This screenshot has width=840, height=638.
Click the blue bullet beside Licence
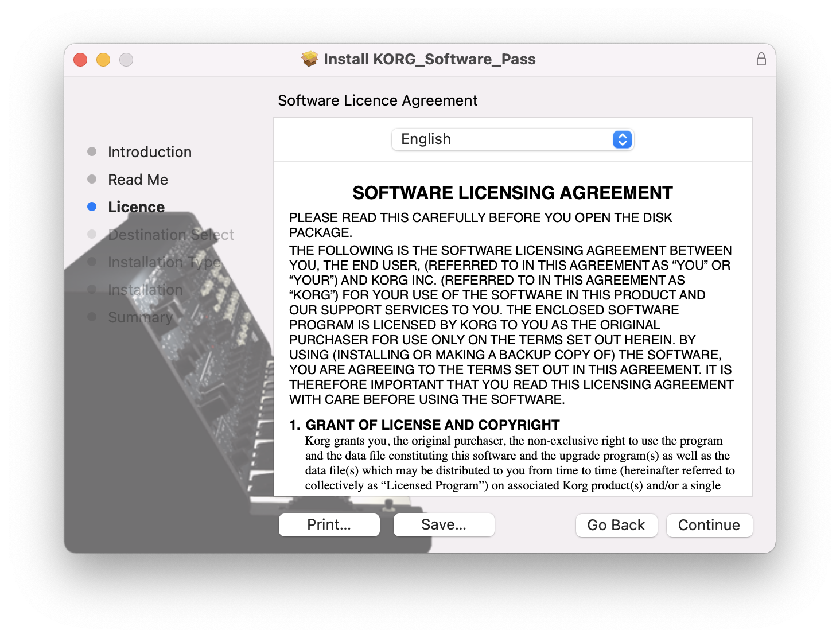click(92, 207)
